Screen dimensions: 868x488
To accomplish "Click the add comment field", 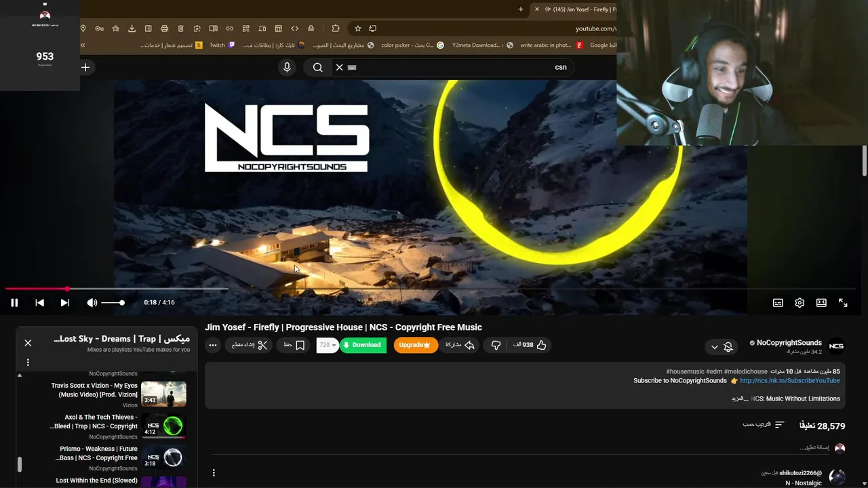I will tap(519, 448).
